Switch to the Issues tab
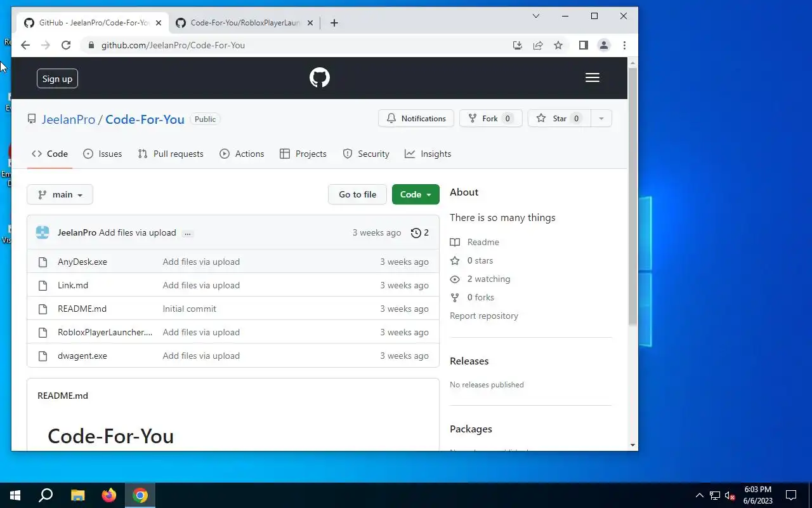The height and width of the screenshot is (508, 812). pos(103,154)
